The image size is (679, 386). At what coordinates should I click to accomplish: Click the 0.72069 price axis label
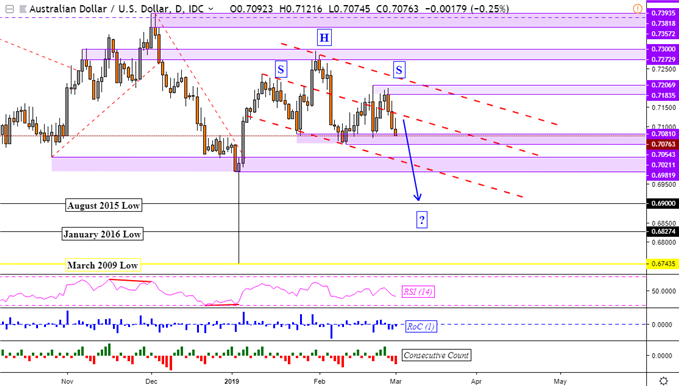coord(663,85)
